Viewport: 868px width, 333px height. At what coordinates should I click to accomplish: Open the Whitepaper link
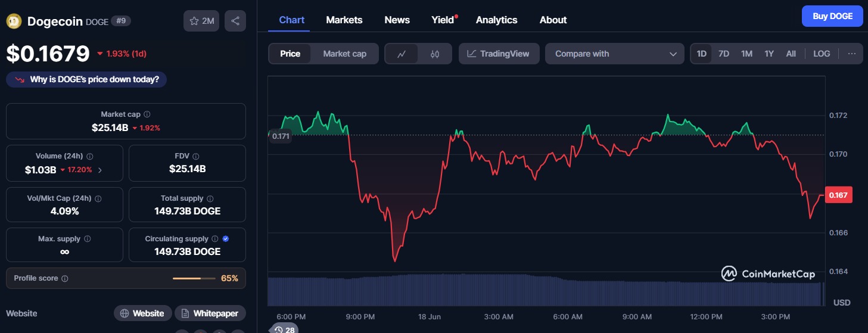[210, 313]
